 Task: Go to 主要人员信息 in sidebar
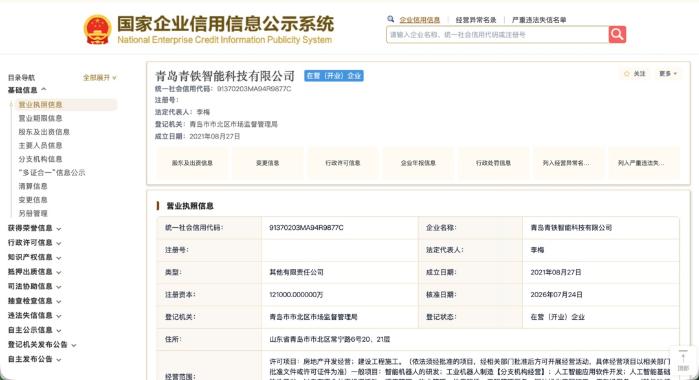pos(40,145)
